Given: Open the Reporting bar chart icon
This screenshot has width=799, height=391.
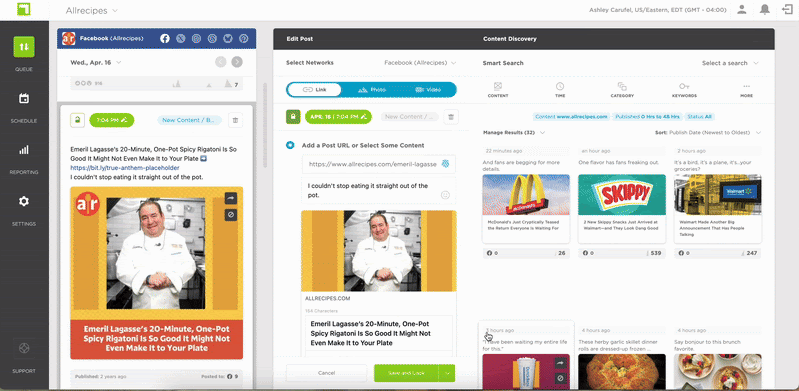Looking at the screenshot, I should tap(24, 150).
